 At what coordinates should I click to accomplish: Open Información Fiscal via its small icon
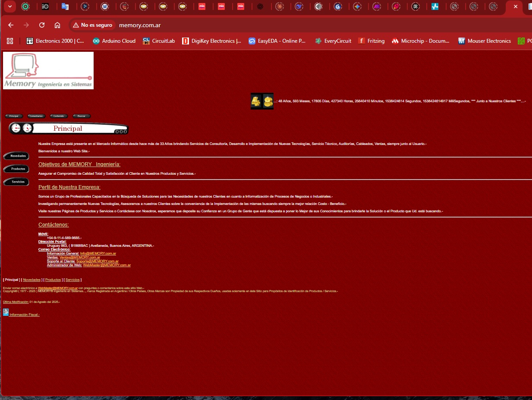coord(6,312)
